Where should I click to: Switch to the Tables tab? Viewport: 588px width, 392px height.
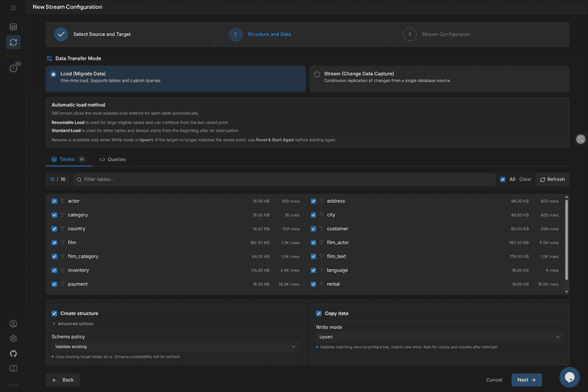point(68,160)
